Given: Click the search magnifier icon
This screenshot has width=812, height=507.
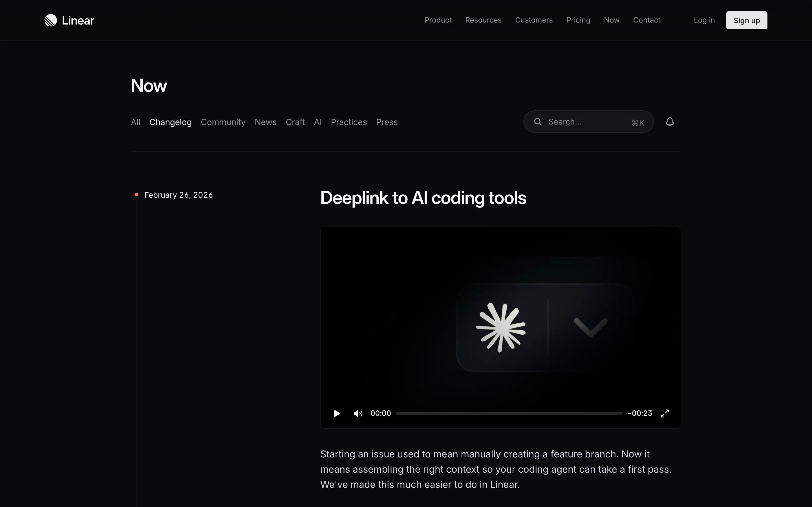Looking at the screenshot, I should point(538,122).
